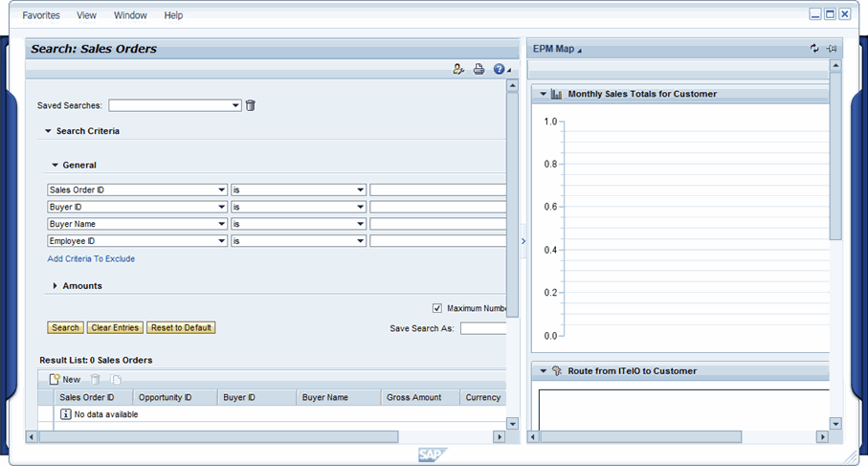The height and width of the screenshot is (466, 868).
Task: Click the refresh icon in EPM Map panel
Action: pyautogui.click(x=814, y=49)
